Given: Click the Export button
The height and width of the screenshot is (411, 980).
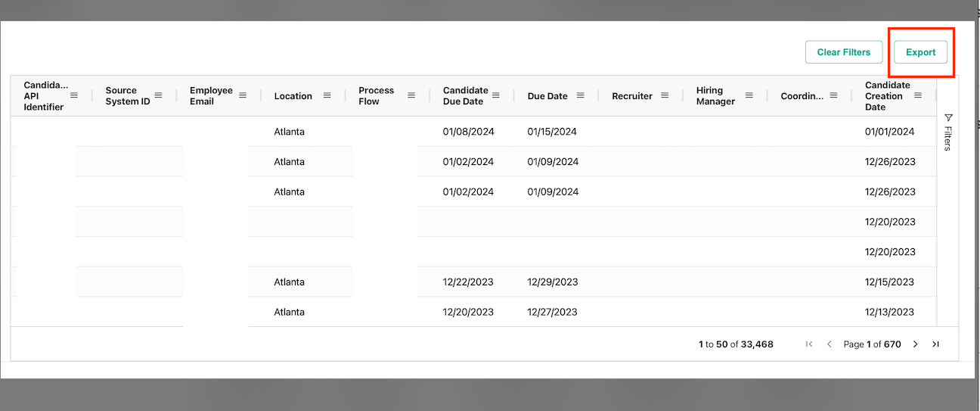Looking at the screenshot, I should [920, 52].
